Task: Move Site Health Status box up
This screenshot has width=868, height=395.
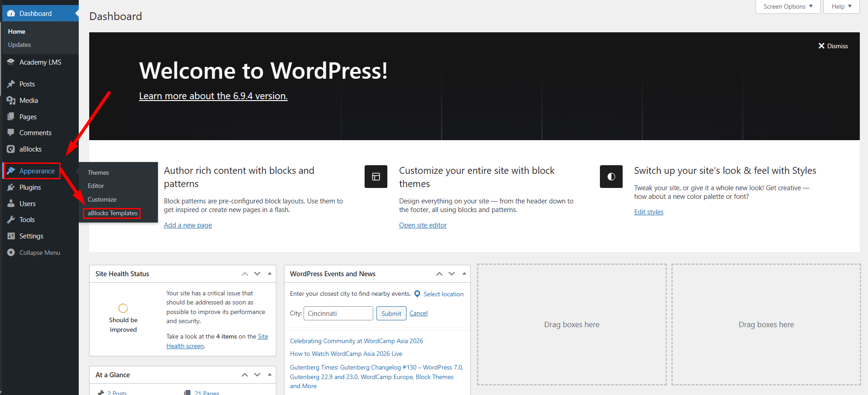Action: coord(245,274)
